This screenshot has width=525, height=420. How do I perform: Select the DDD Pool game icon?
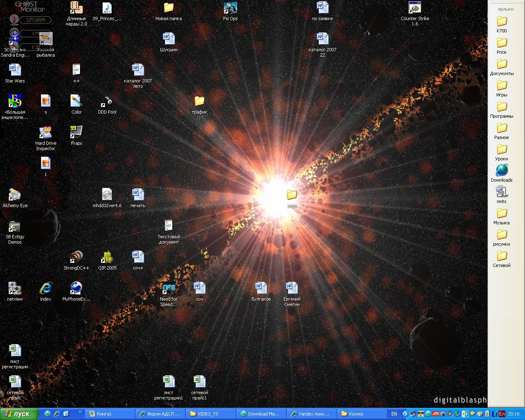pos(107,102)
